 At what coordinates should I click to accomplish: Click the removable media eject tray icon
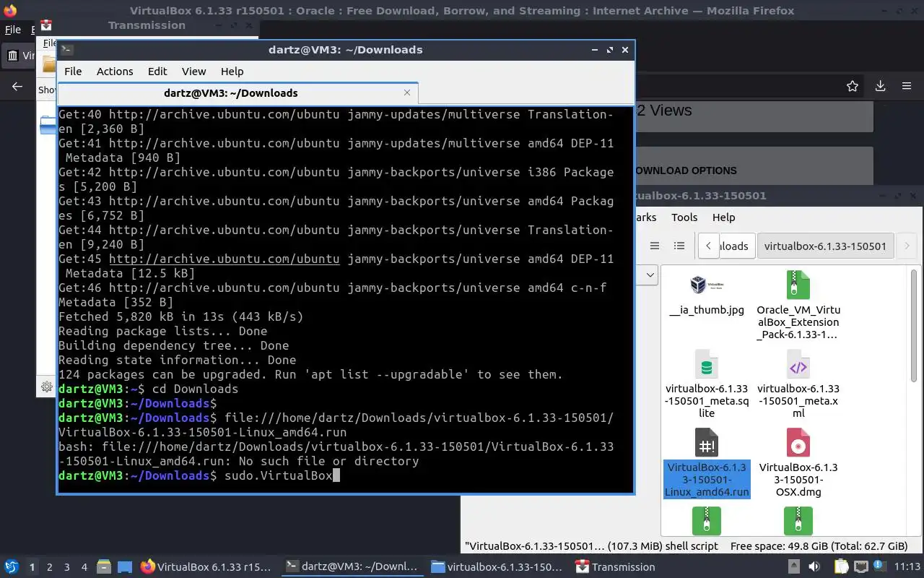(793, 567)
